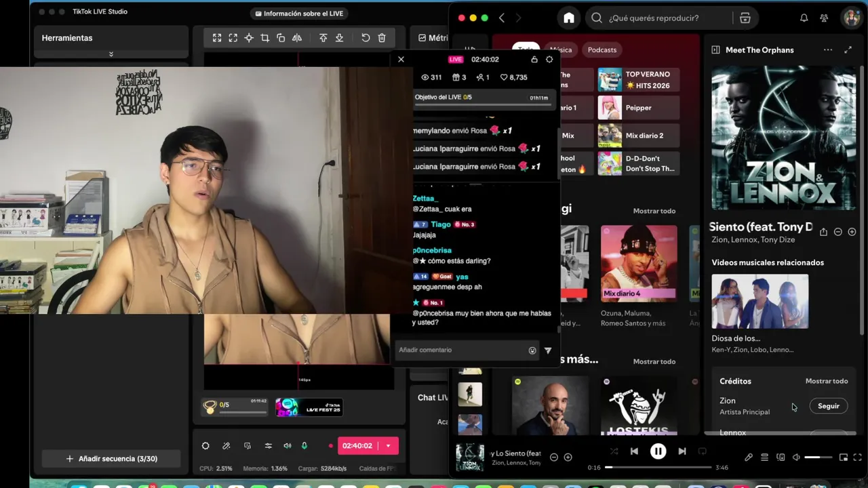
Task: Select the center-align crosshair tool
Action: click(249, 38)
